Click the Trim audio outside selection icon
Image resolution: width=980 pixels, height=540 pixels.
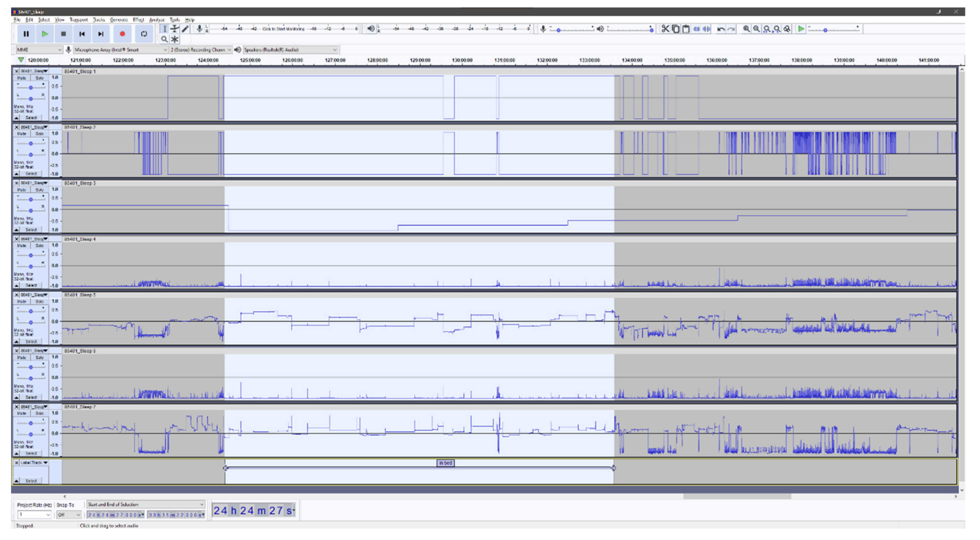696,29
